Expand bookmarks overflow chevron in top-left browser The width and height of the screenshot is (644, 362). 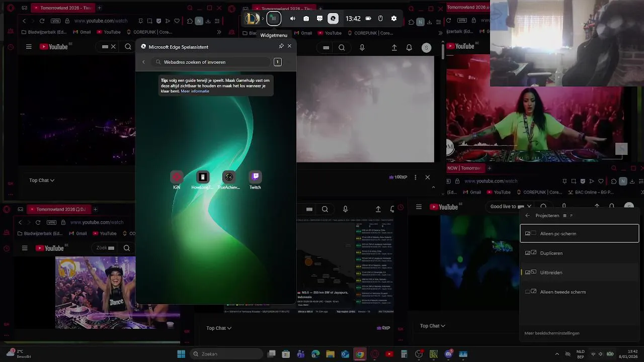pyautogui.click(x=219, y=32)
